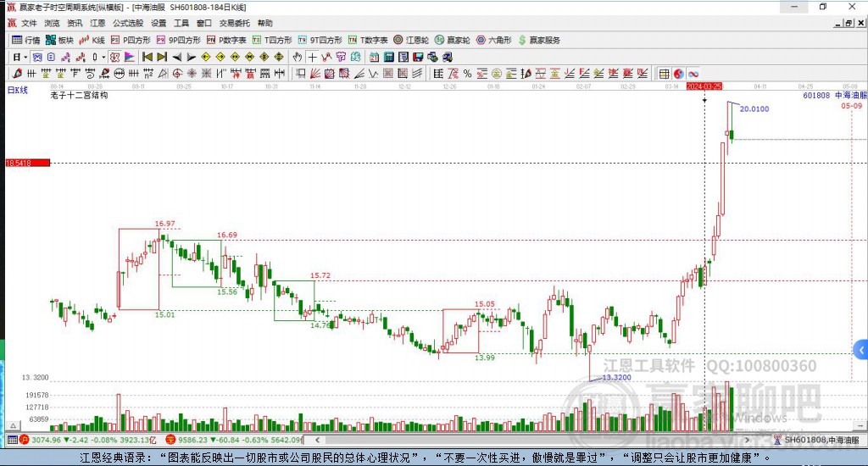This screenshot has height=466, width=868.
Task: Switch to the K线 chart button
Action: tap(92, 40)
